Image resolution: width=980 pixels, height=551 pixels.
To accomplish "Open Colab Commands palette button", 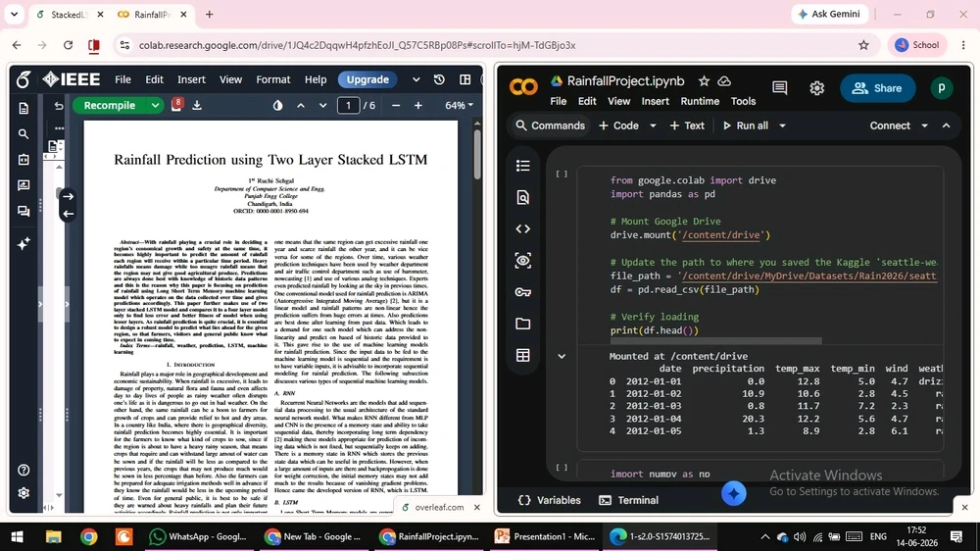I will pos(550,125).
